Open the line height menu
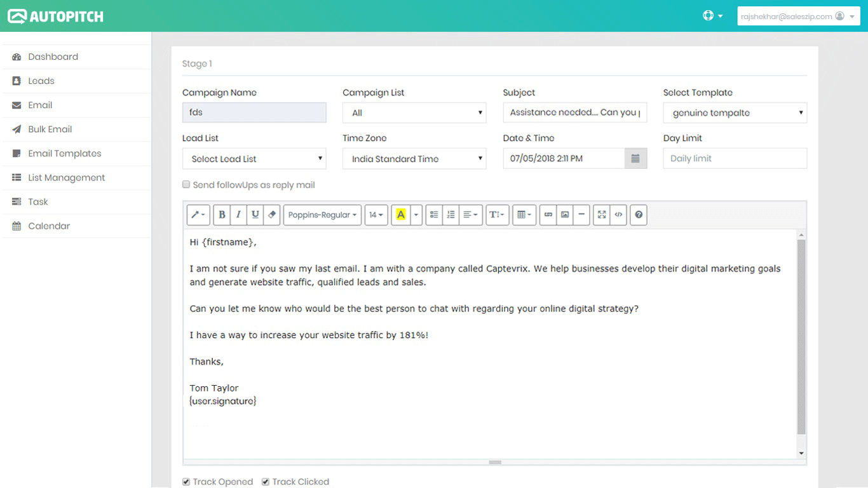Screen dimensions: 868x488 point(497,215)
